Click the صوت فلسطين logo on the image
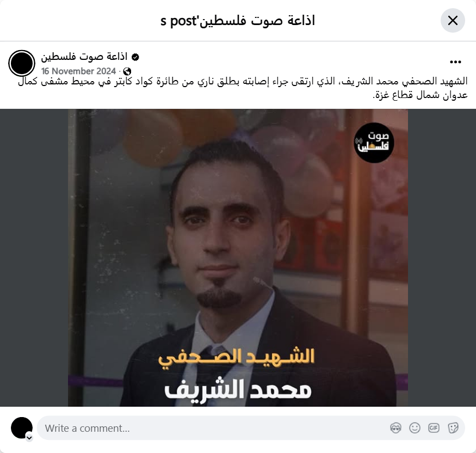The width and height of the screenshot is (476, 453). pos(374,143)
